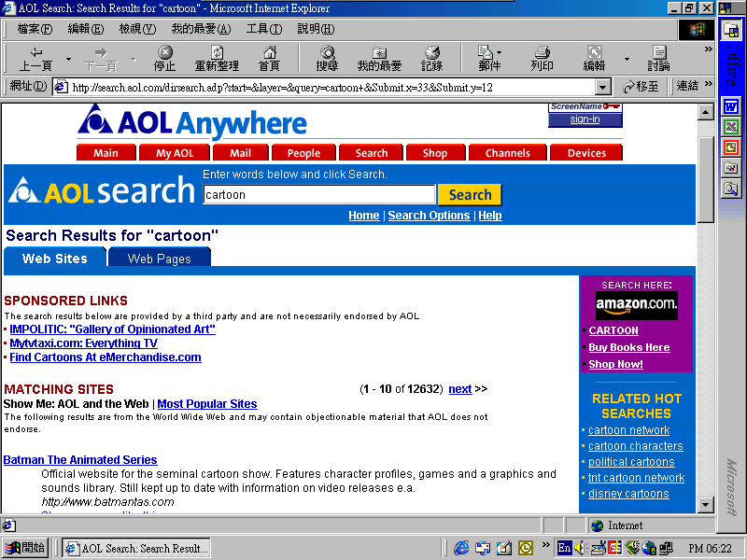
Task: Click the sign-in link
Action: coord(585,119)
